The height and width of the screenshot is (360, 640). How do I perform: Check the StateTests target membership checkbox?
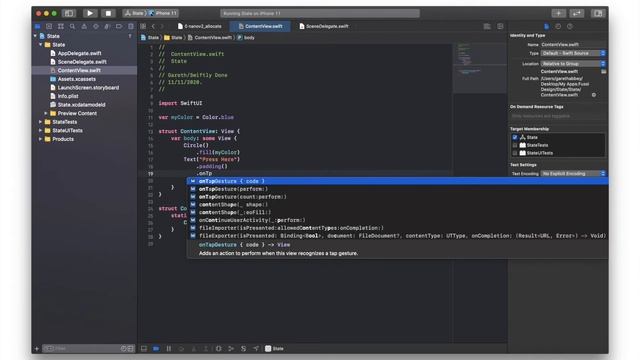[x=515, y=145]
